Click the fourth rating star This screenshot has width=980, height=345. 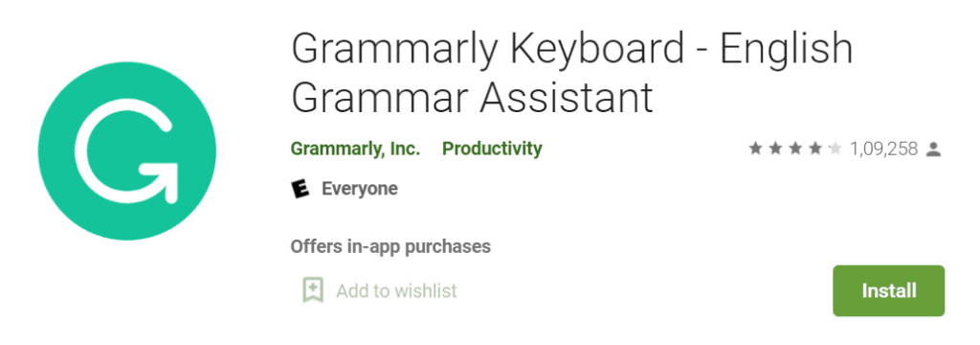[815, 149]
